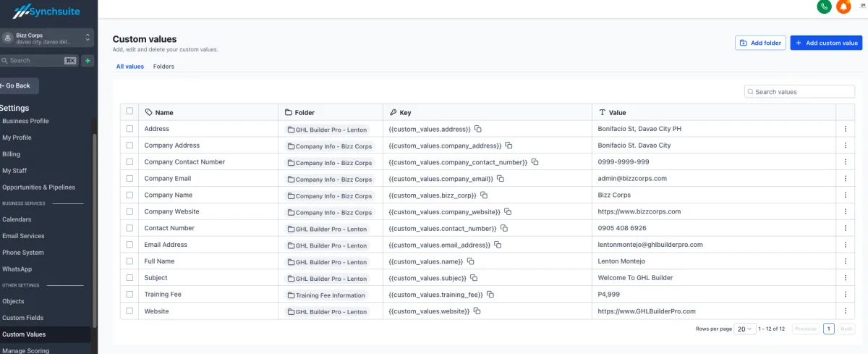868x354 pixels.
Task: Toggle the select-all header checkbox
Action: coord(129,111)
